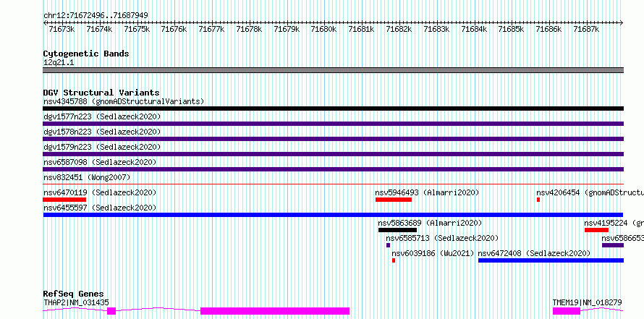This screenshot has height=319, width=644.
Task: Open the nsv6587098 Sedlazeck2020 variant label
Action: pos(100,162)
